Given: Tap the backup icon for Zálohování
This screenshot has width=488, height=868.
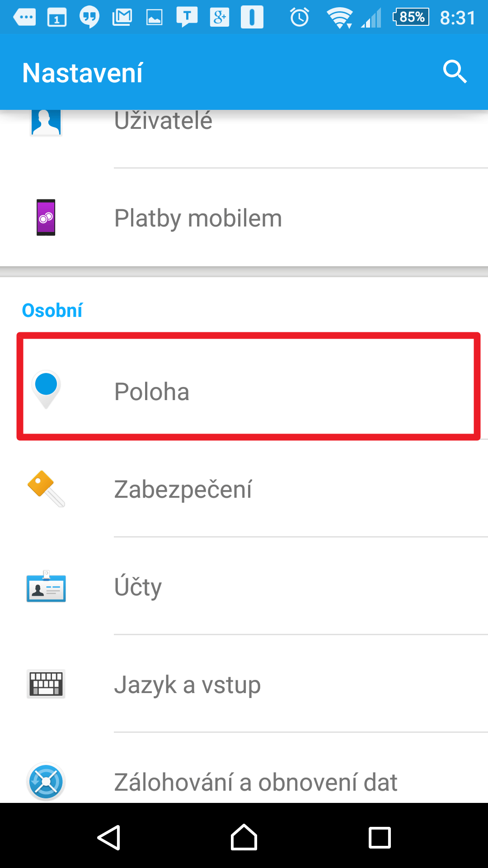Looking at the screenshot, I should pyautogui.click(x=46, y=782).
